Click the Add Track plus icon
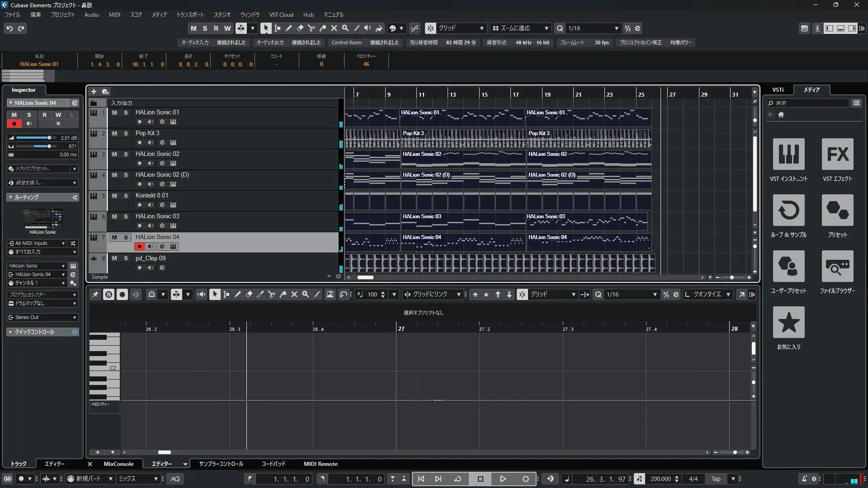The image size is (868, 488). pos(94,92)
